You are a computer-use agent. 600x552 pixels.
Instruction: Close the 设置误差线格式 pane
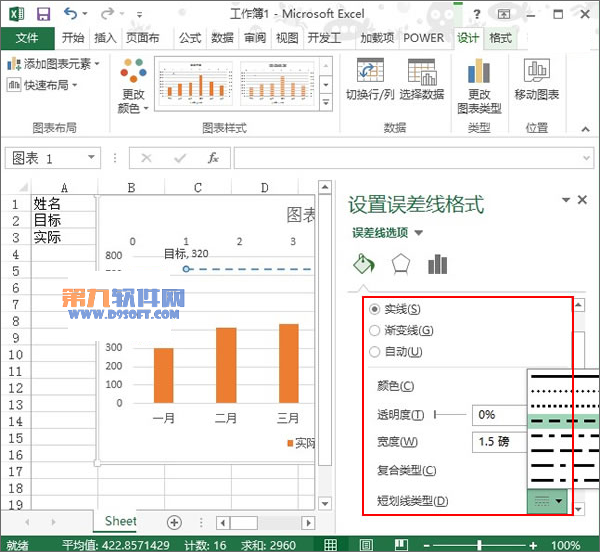[x=582, y=200]
